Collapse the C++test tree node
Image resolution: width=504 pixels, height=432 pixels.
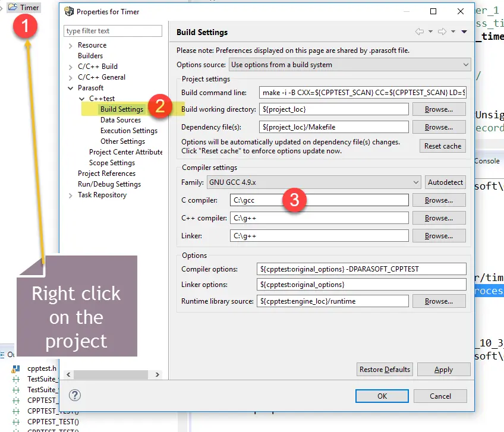[82, 99]
